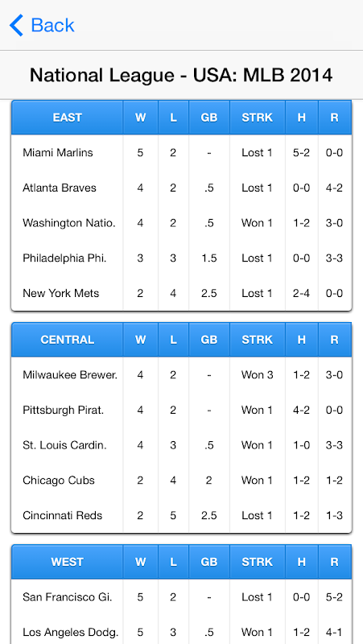Click the GB column header in EAST table
The width and height of the screenshot is (363, 644).
tap(209, 118)
